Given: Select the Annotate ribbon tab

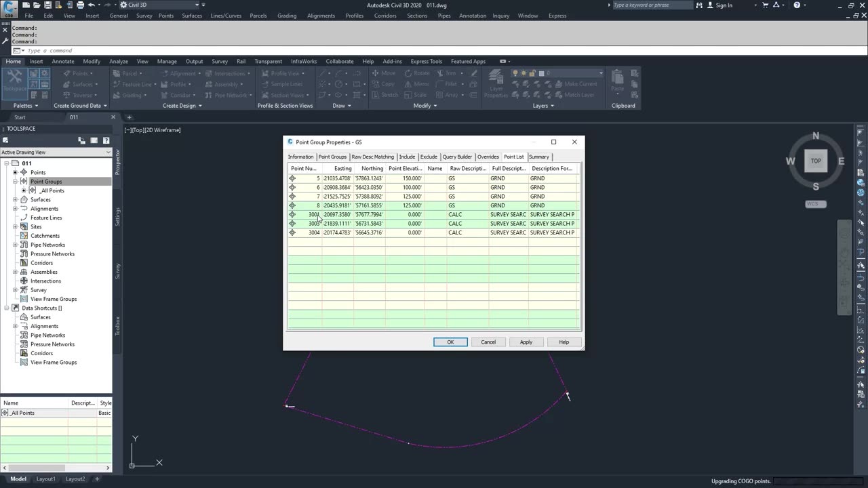Looking at the screenshot, I should tap(63, 61).
